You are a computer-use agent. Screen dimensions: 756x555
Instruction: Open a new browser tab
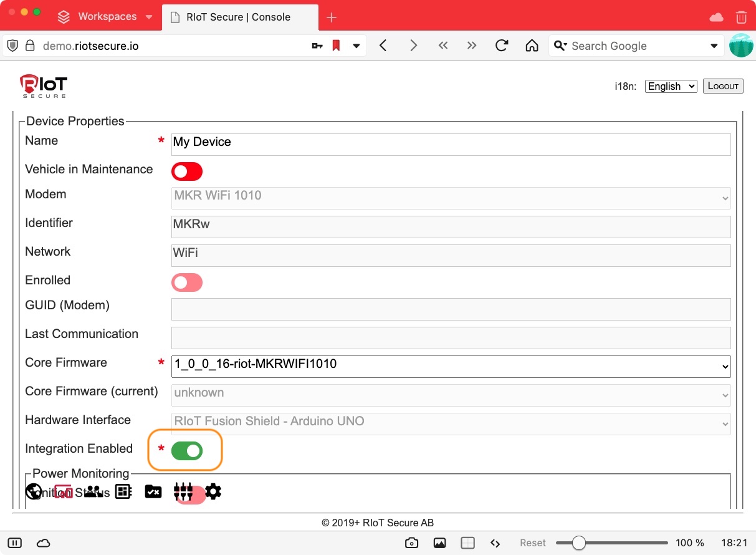(x=332, y=17)
